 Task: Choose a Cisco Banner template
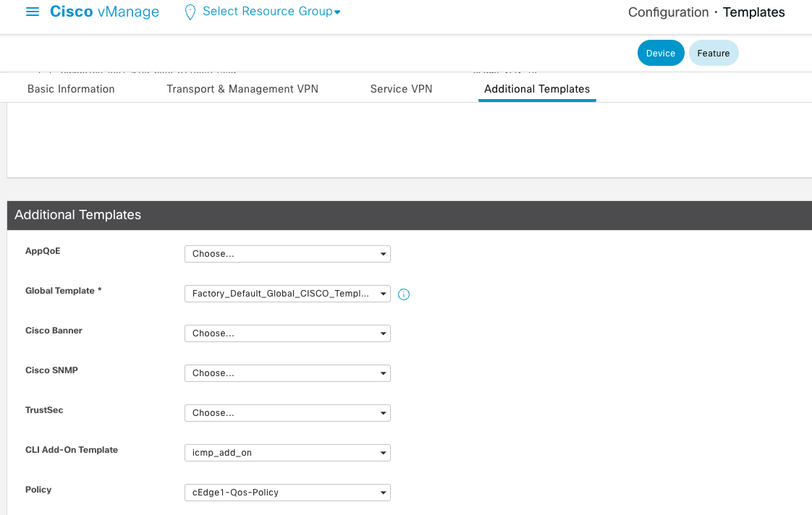287,333
